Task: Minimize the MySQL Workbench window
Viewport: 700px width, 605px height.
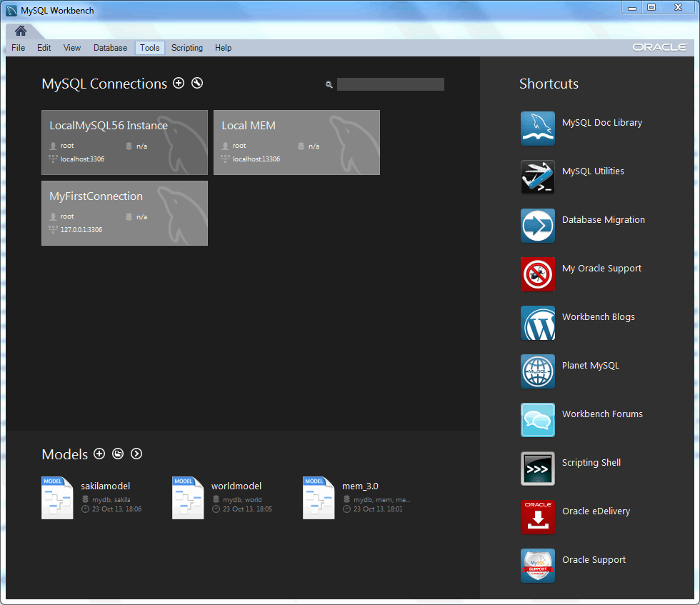Action: 632,8
